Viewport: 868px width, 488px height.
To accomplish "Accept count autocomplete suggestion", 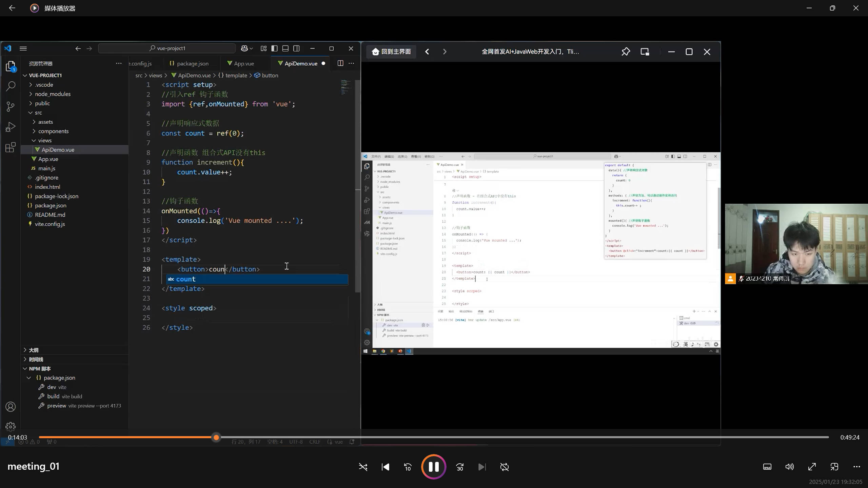I will coord(257,279).
